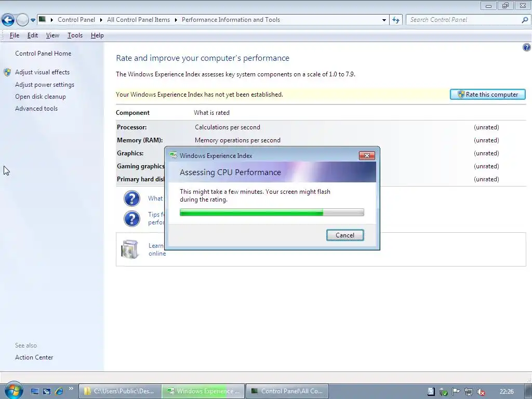Click the Memory (RAM) row label
This screenshot has width=532, height=399.
[x=140, y=140]
